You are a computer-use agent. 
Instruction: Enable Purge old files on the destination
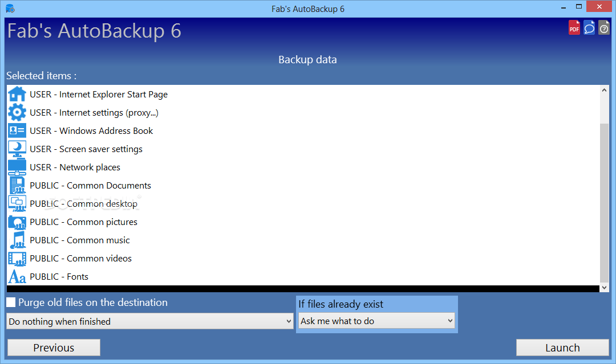coord(11,302)
